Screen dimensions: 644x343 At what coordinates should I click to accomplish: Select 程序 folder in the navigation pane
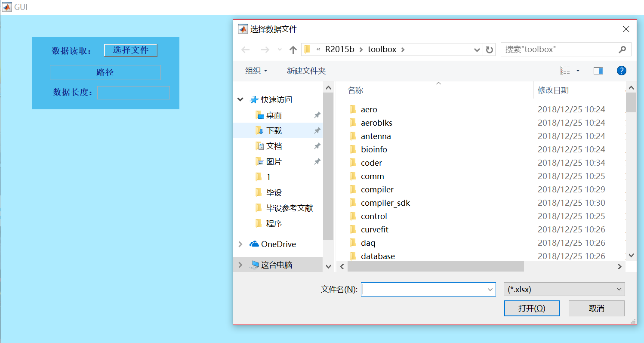tap(274, 224)
